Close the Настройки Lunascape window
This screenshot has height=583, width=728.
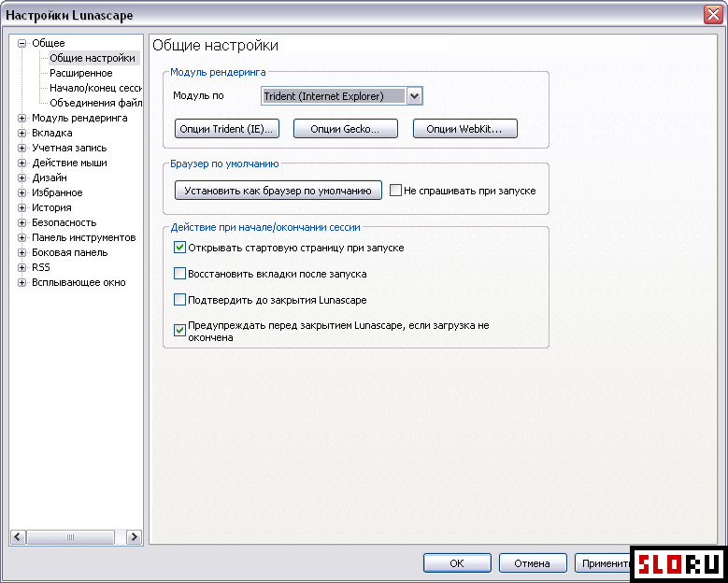coord(713,15)
